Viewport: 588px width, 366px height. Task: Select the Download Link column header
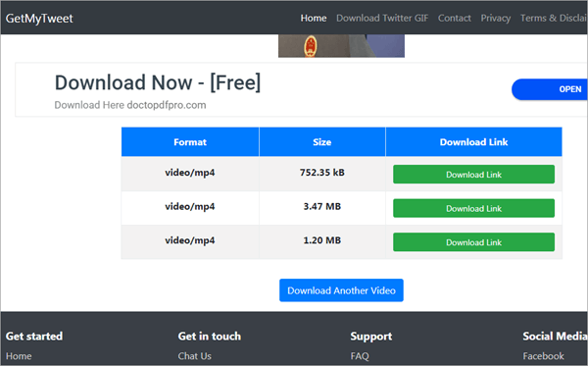473,142
